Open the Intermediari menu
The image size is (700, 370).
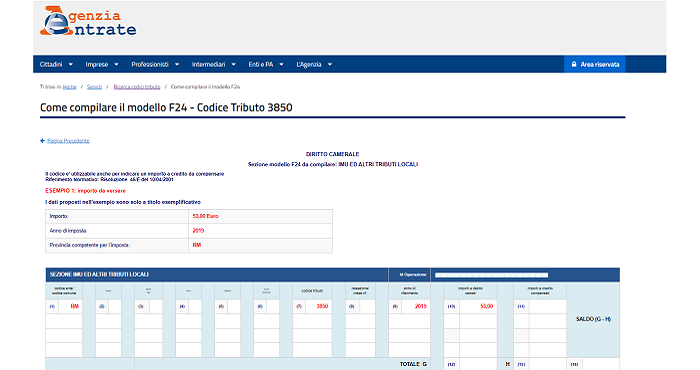tap(213, 64)
